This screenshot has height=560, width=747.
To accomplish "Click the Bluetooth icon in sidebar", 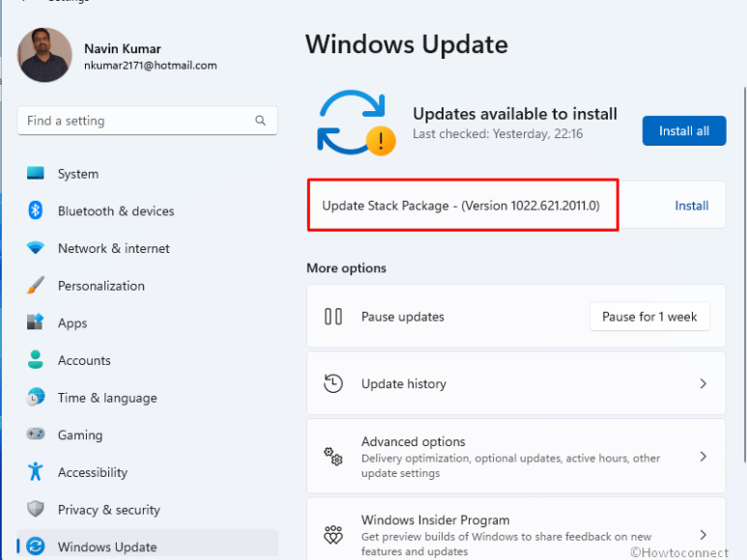I will pyautogui.click(x=35, y=210).
